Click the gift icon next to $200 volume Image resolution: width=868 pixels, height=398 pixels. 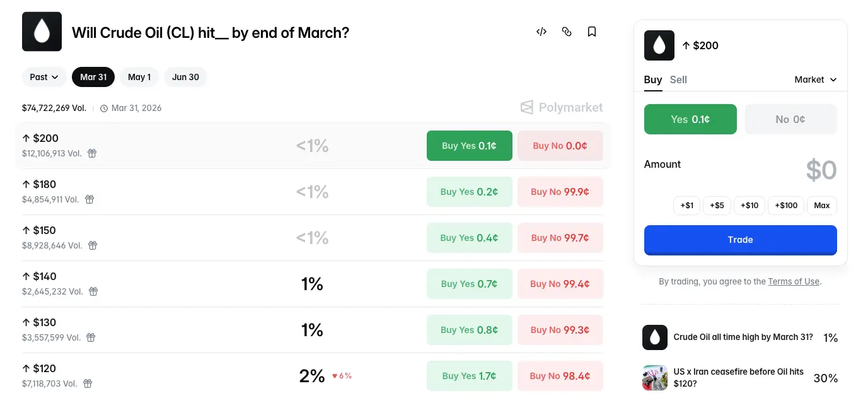(x=92, y=153)
